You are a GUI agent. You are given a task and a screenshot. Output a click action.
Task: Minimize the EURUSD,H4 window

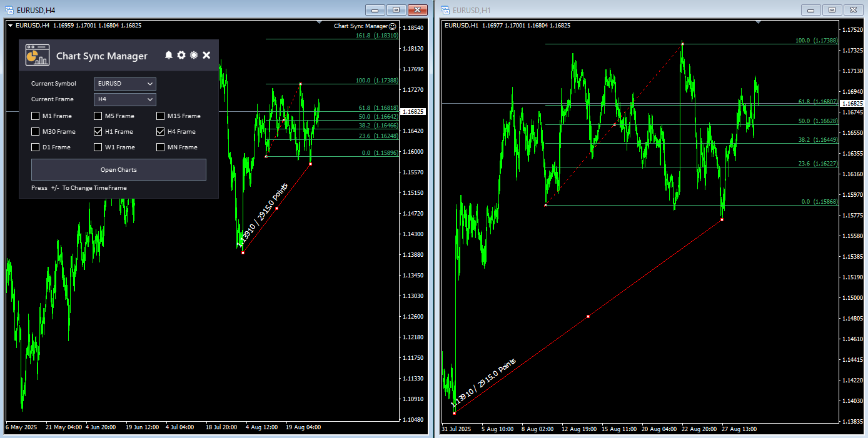pyautogui.click(x=375, y=9)
